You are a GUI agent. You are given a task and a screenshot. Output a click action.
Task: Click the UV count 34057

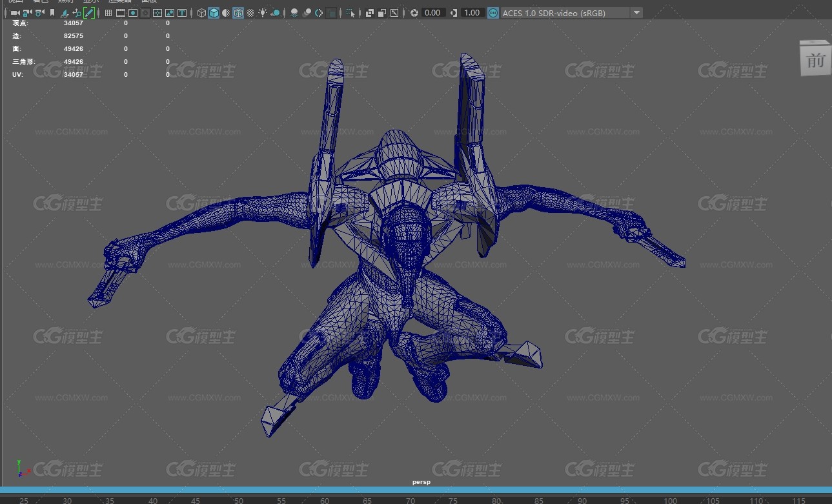coord(73,75)
